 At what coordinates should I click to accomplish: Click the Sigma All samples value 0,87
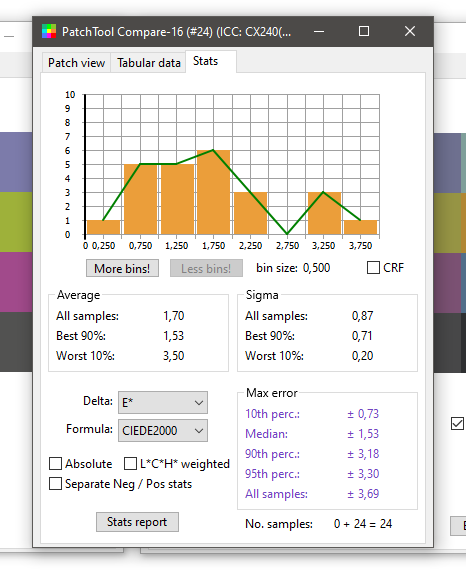(362, 316)
